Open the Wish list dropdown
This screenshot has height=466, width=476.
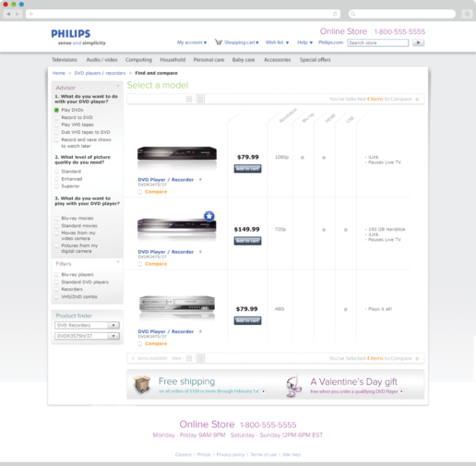(277, 42)
